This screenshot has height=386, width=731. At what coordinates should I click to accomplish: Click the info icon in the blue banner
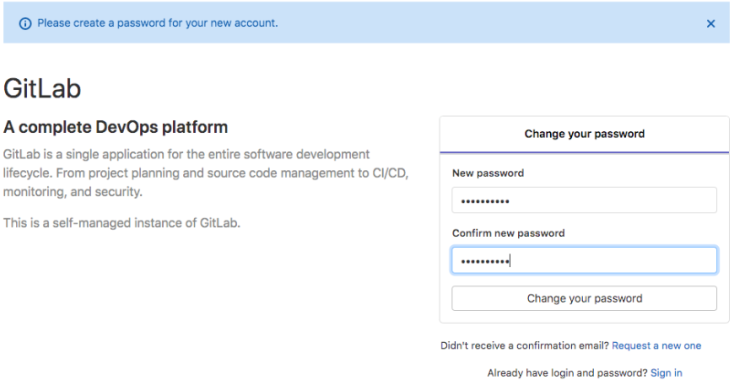25,24
